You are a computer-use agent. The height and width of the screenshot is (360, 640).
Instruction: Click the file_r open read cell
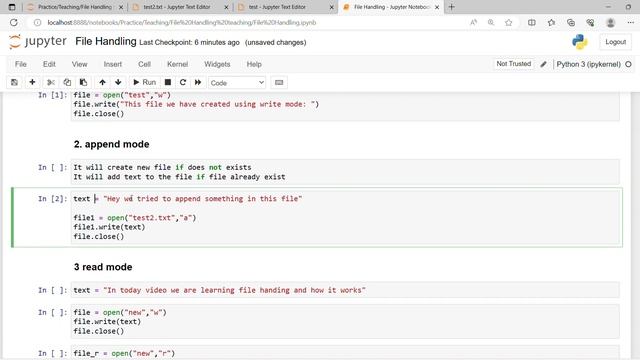click(x=345, y=353)
